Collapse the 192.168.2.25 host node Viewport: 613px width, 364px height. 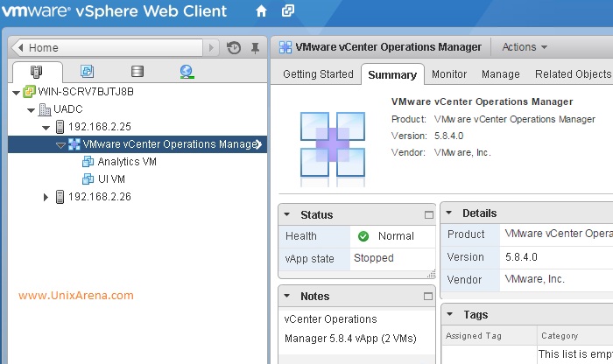click(x=46, y=128)
